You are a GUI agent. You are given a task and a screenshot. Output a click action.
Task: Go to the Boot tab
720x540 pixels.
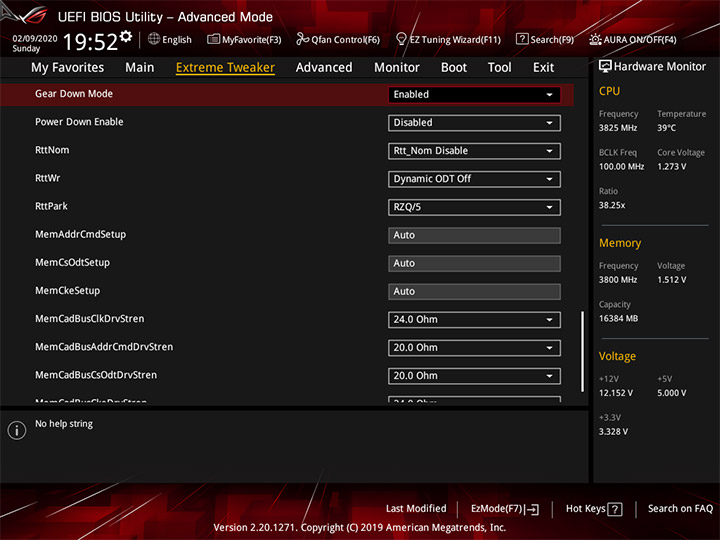click(x=454, y=68)
